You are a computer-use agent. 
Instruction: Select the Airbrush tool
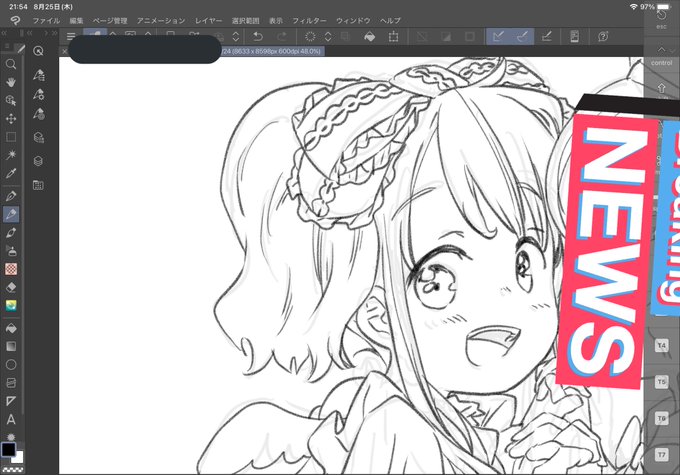pyautogui.click(x=11, y=251)
